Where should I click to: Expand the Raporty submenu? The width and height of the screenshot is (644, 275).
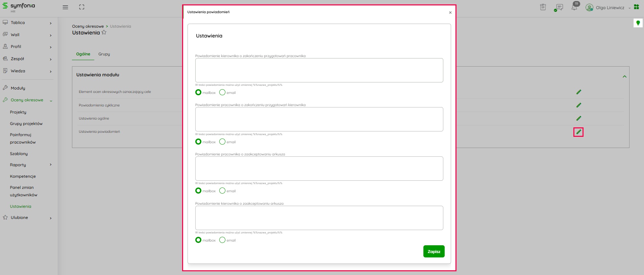click(x=51, y=165)
